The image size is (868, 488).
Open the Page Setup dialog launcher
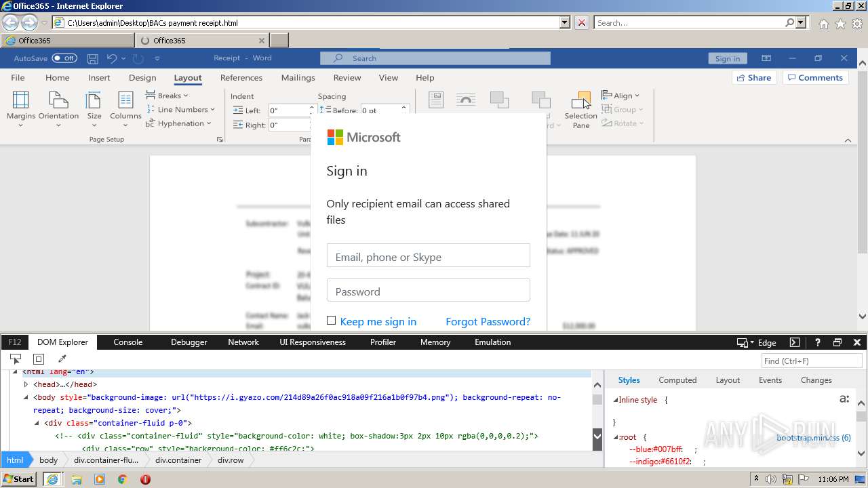219,140
